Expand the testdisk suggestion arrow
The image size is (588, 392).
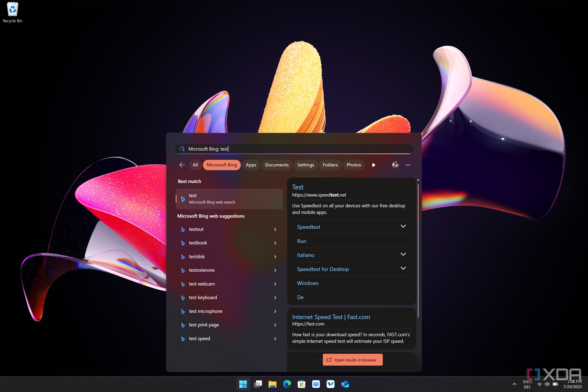[275, 257]
